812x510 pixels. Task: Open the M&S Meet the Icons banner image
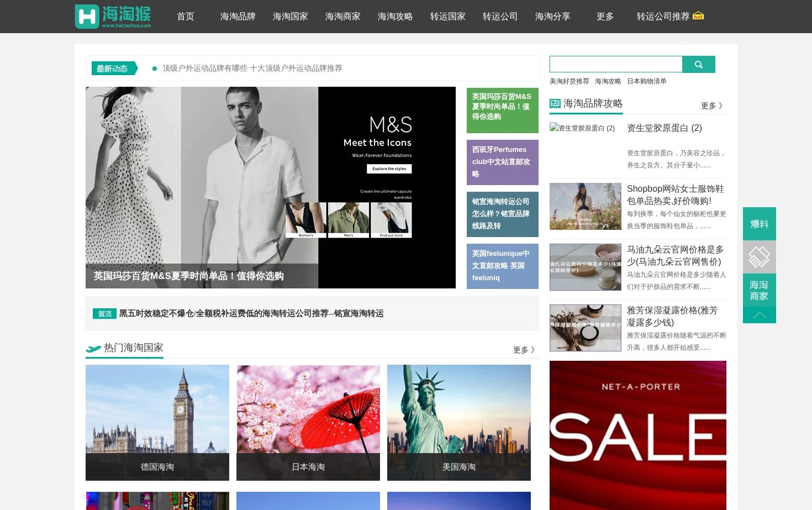point(271,187)
